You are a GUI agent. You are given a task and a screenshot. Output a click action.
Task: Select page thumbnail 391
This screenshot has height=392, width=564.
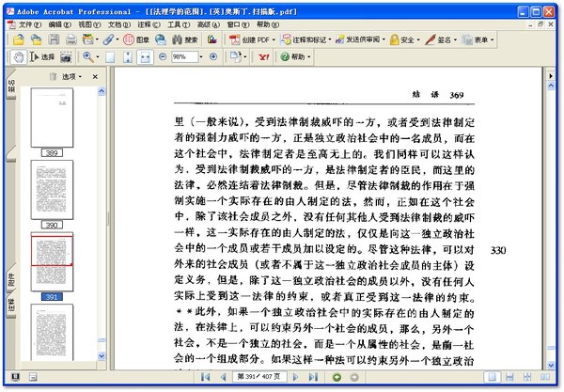[x=52, y=261]
